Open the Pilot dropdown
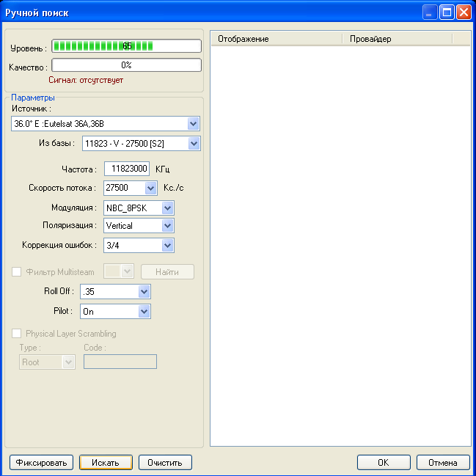This screenshot has width=476, height=476. 144,312
